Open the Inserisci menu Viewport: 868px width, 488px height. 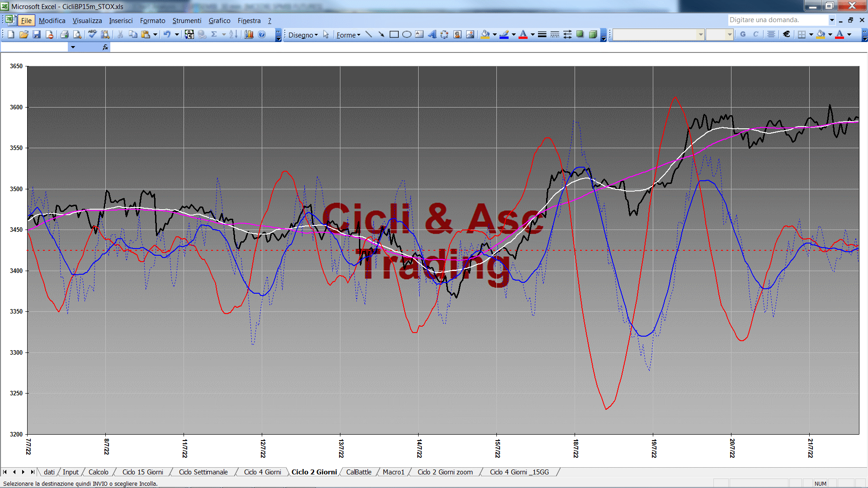click(121, 21)
